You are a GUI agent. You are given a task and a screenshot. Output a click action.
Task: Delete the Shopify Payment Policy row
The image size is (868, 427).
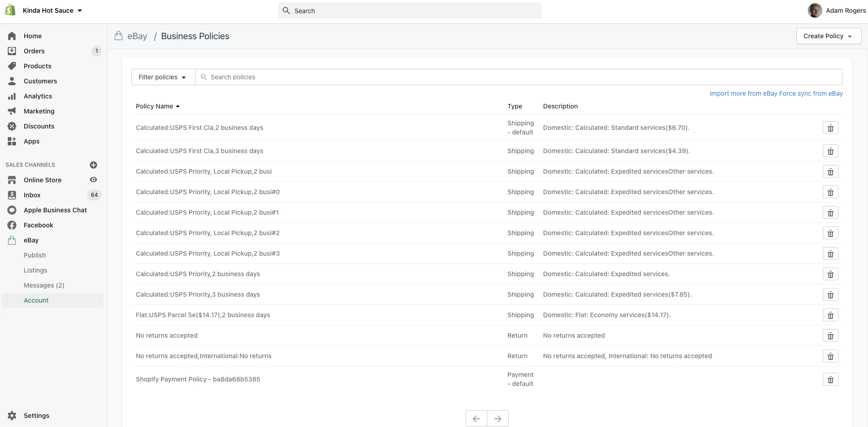pos(830,380)
